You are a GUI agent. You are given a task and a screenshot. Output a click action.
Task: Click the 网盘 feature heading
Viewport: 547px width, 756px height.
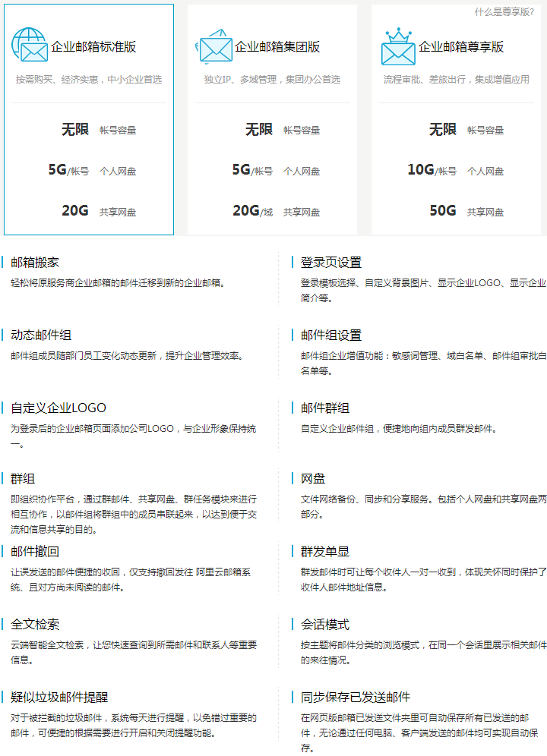pos(312,479)
